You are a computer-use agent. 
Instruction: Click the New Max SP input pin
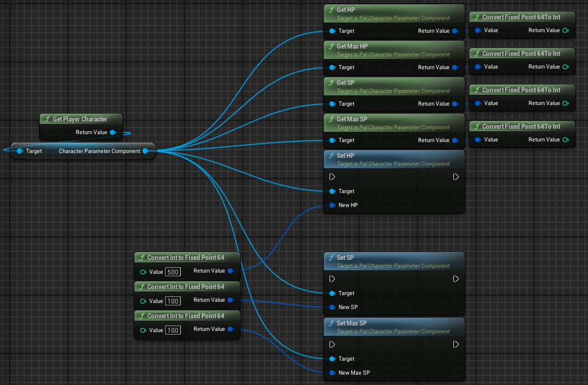pos(332,373)
